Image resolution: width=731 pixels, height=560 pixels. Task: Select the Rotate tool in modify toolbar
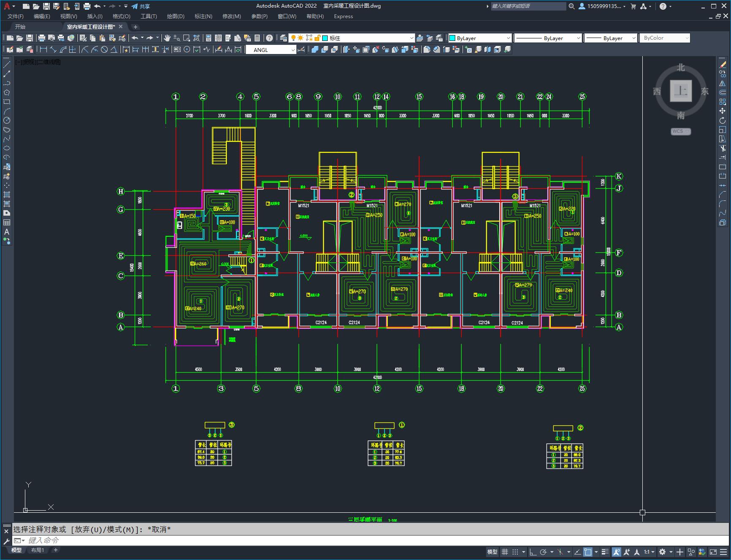723,120
